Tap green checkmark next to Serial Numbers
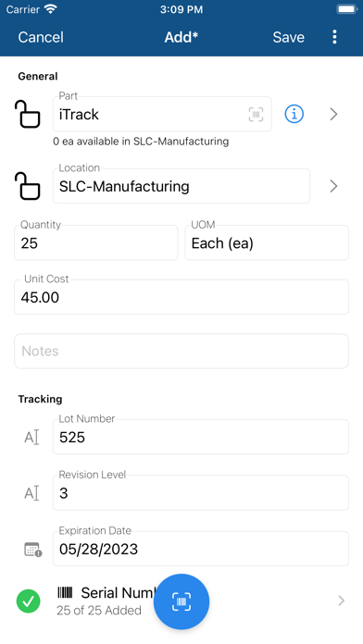The height and width of the screenshot is (644, 363). click(29, 601)
